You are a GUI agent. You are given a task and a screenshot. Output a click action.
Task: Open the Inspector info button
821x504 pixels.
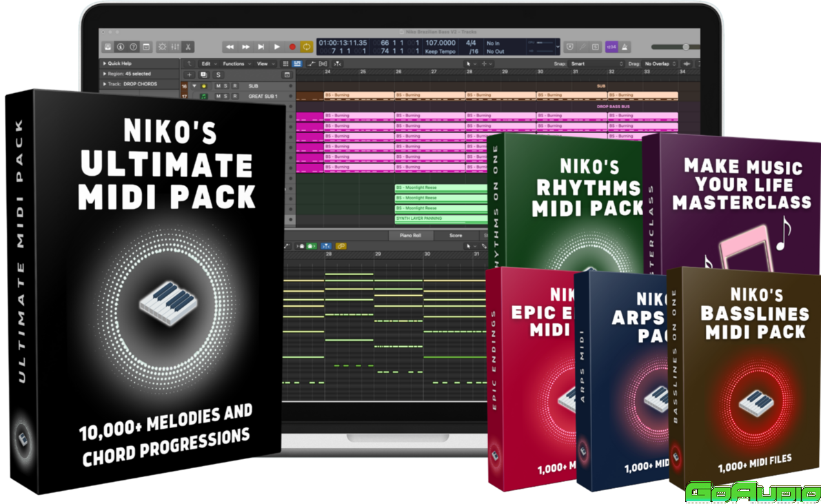click(121, 47)
